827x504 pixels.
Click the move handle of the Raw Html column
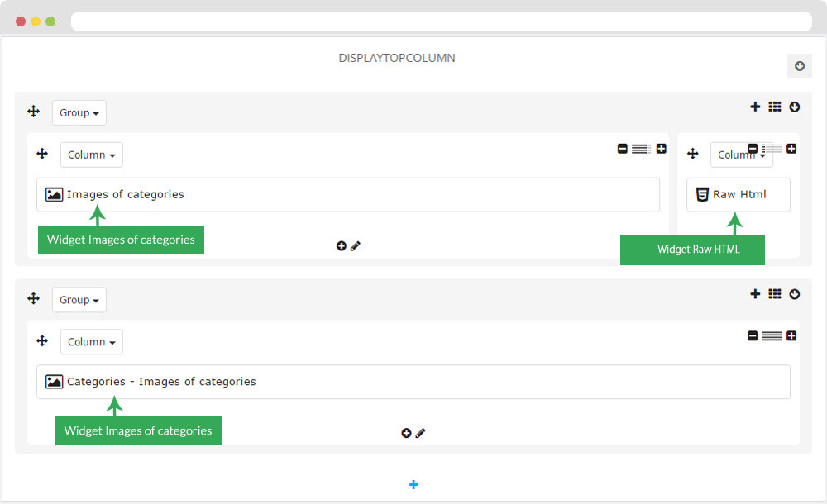pos(693,154)
